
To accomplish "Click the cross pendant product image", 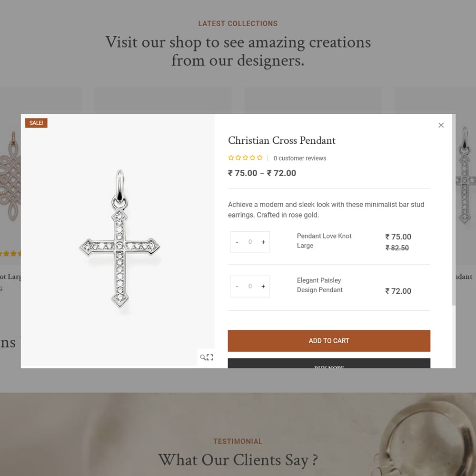I will [119, 238].
